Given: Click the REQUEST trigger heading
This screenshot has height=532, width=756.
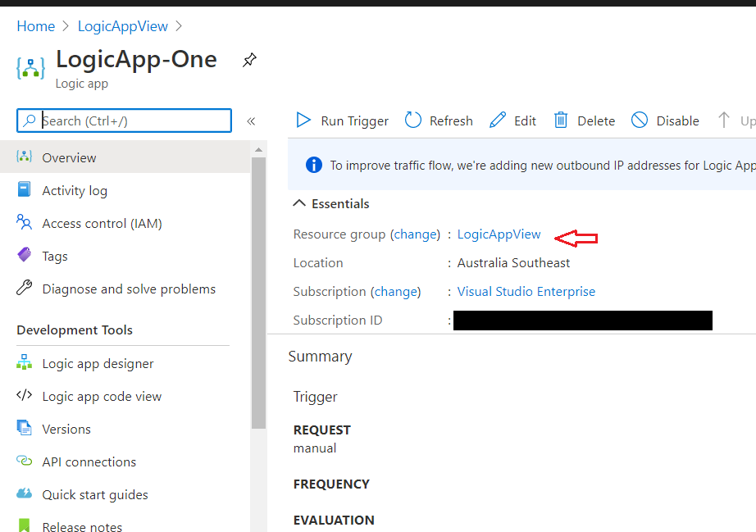Looking at the screenshot, I should [x=322, y=430].
